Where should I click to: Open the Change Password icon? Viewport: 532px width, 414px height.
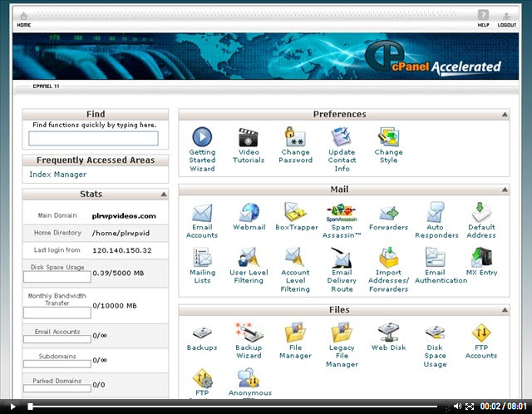[x=295, y=137]
